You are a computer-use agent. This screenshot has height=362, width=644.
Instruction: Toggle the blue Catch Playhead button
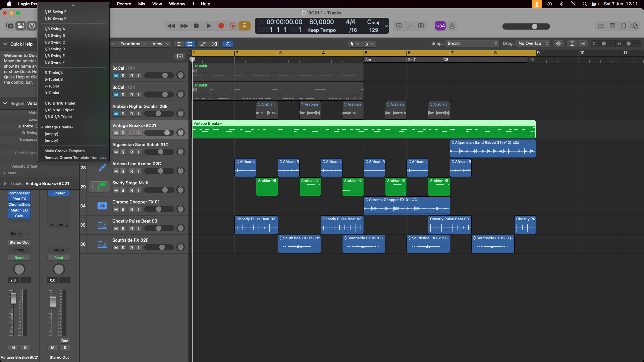point(228,44)
